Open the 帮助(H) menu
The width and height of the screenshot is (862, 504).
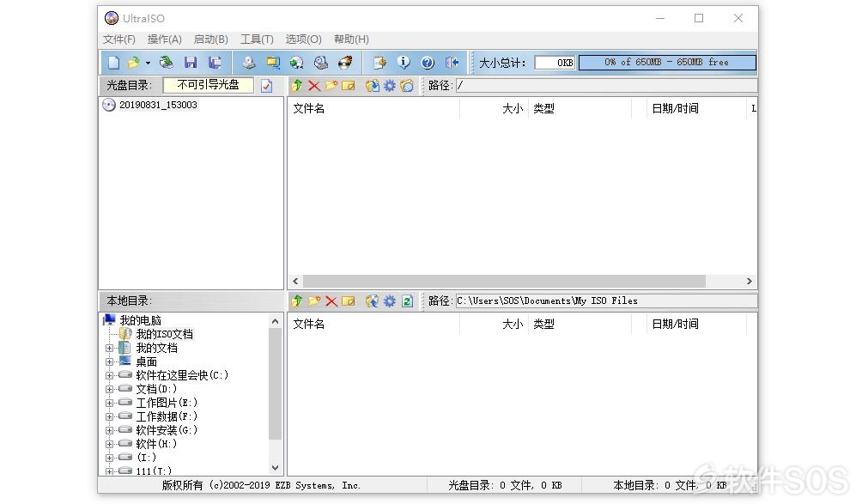click(351, 39)
